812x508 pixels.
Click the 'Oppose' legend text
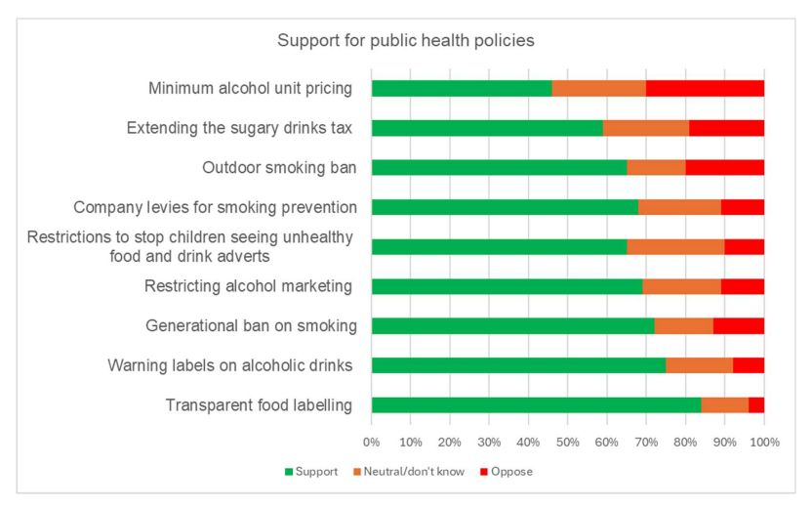[x=514, y=472]
